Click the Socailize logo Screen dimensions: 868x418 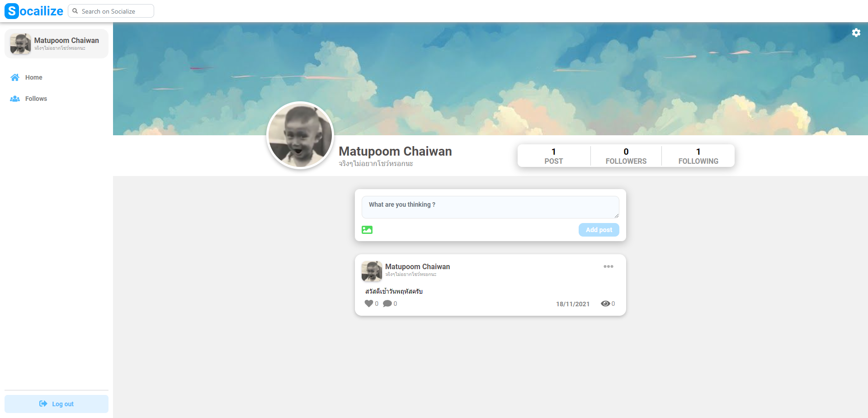coord(34,11)
